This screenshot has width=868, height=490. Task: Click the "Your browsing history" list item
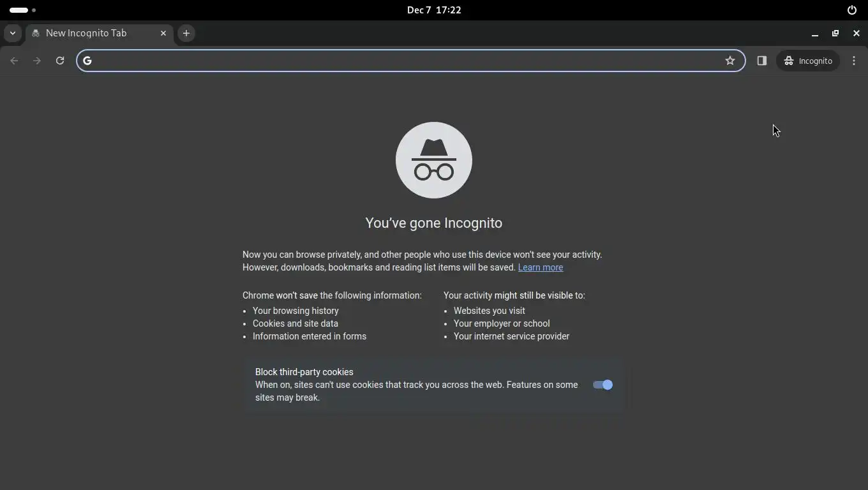296,311
